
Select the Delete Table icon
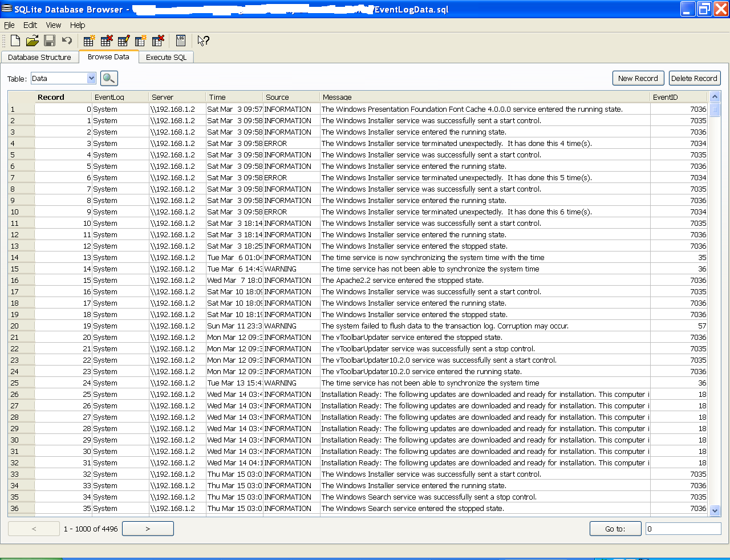click(106, 40)
